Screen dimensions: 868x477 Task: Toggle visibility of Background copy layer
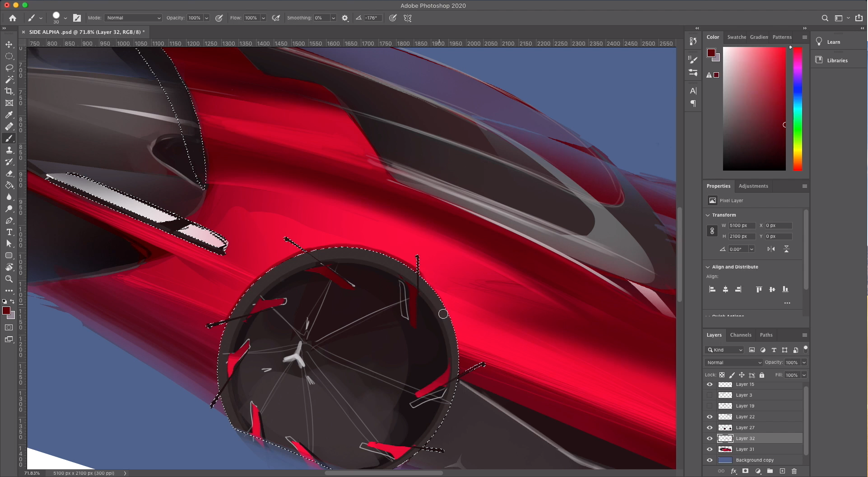709,460
